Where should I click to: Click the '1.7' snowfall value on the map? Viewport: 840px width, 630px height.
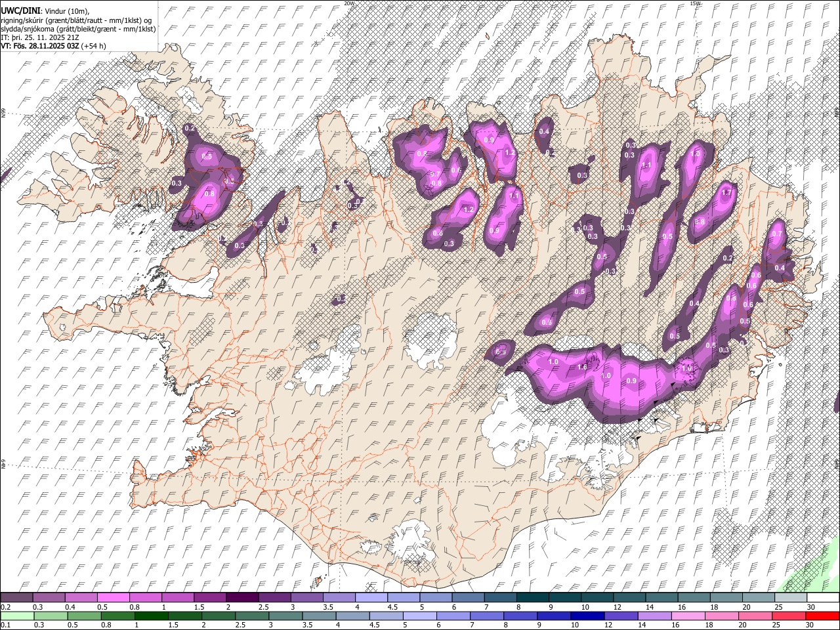[x=726, y=193]
